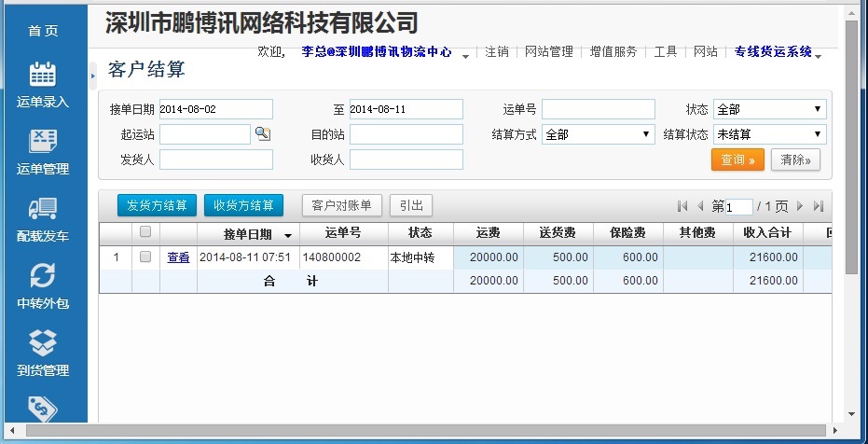Open the 运单管理 sidebar icon

(x=43, y=142)
